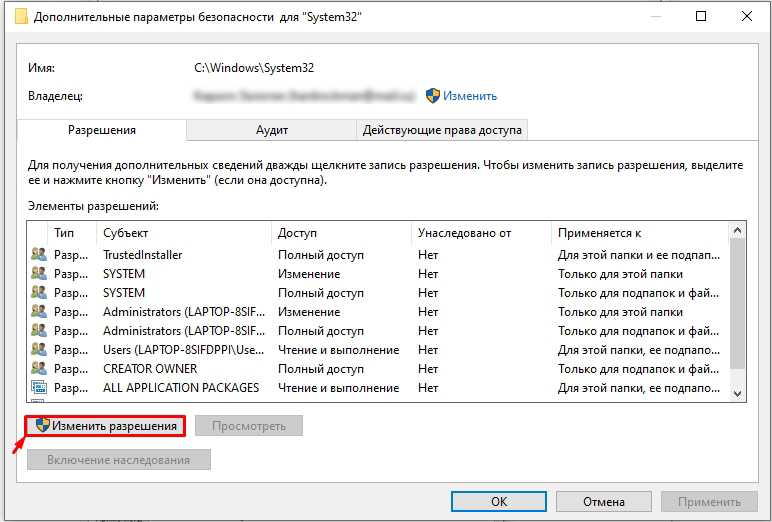Select the ALL APPLICATION PACKAGES entry
772x522 pixels.
(x=378, y=388)
